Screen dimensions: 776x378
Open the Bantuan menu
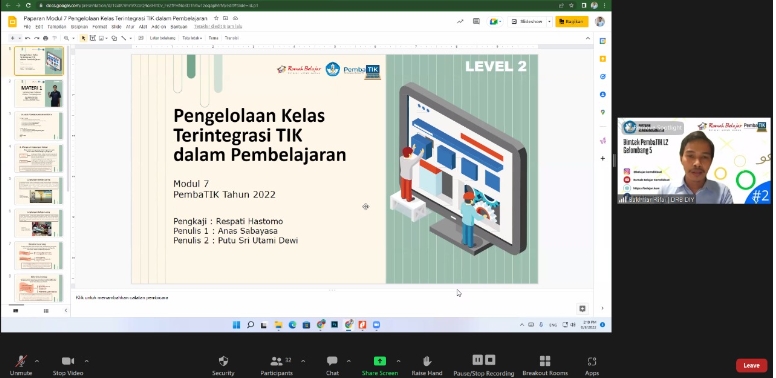coord(179,26)
